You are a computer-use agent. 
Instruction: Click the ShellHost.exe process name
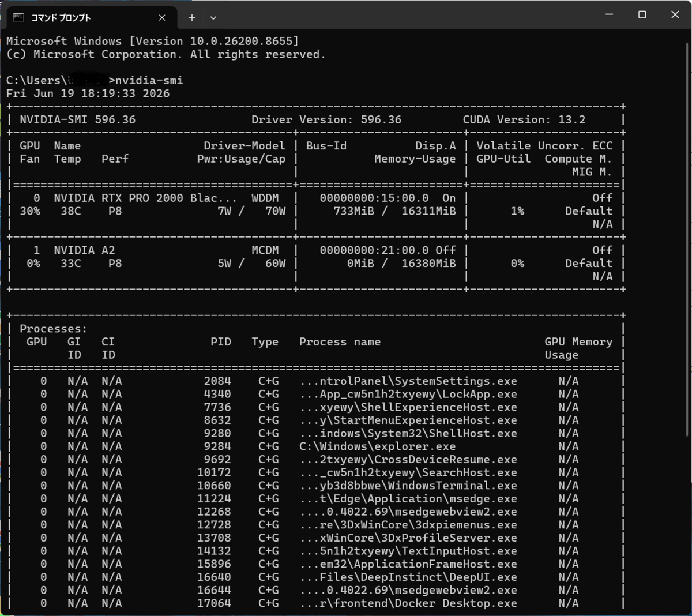[408, 434]
